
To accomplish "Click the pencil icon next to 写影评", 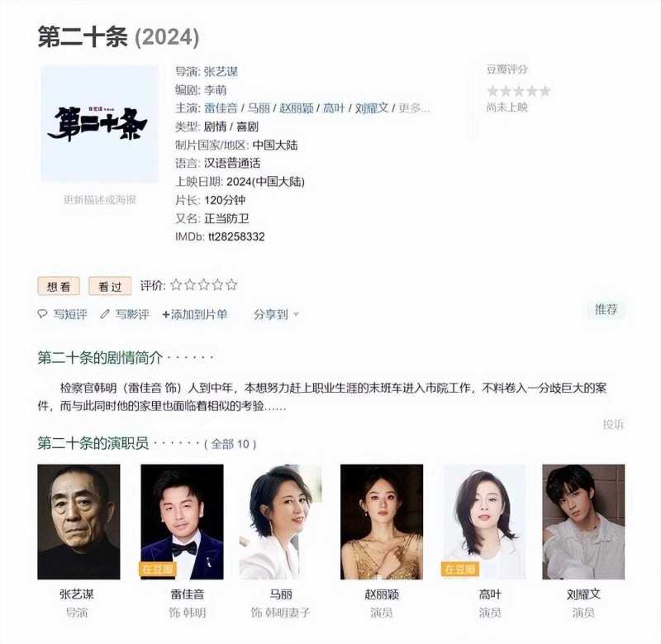I will [x=105, y=314].
